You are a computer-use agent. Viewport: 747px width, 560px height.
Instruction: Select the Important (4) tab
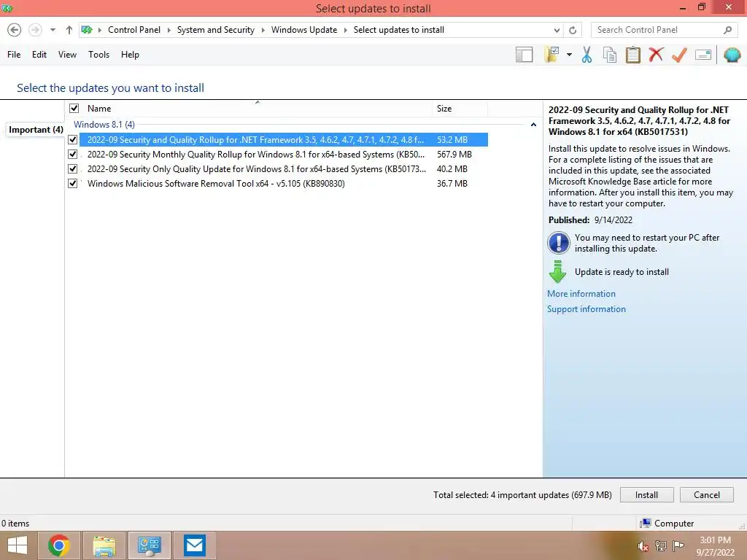coord(36,130)
